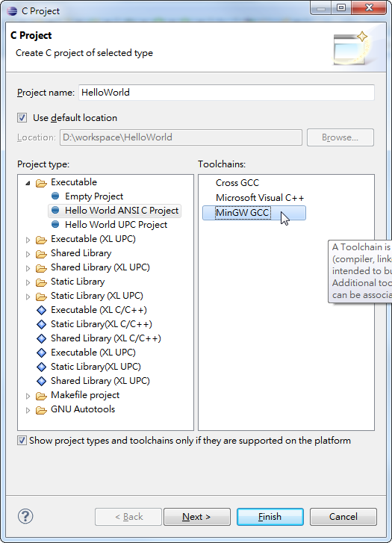Expand the Makefile project node

tap(28, 396)
